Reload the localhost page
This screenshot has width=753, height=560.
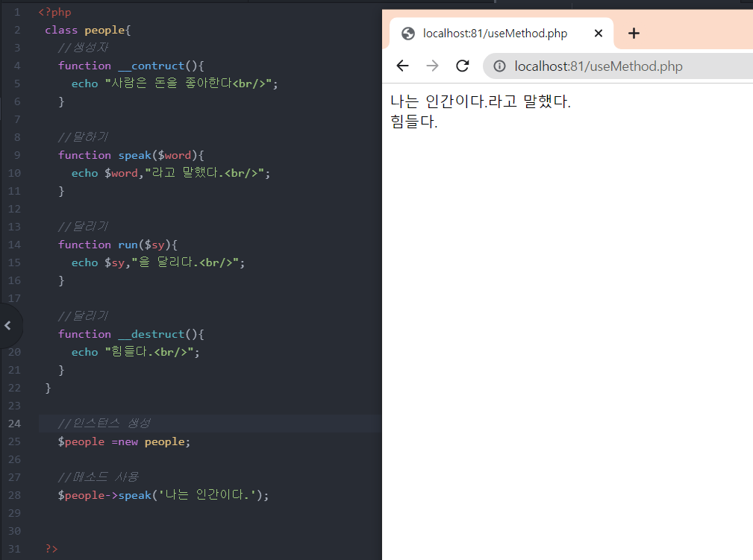[x=463, y=66]
